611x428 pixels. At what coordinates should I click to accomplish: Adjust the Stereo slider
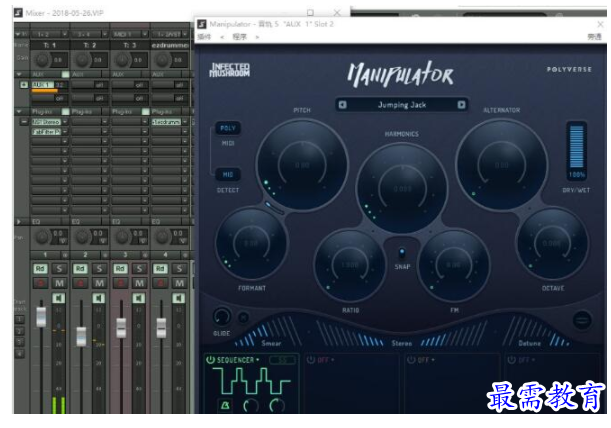pyautogui.click(x=401, y=333)
